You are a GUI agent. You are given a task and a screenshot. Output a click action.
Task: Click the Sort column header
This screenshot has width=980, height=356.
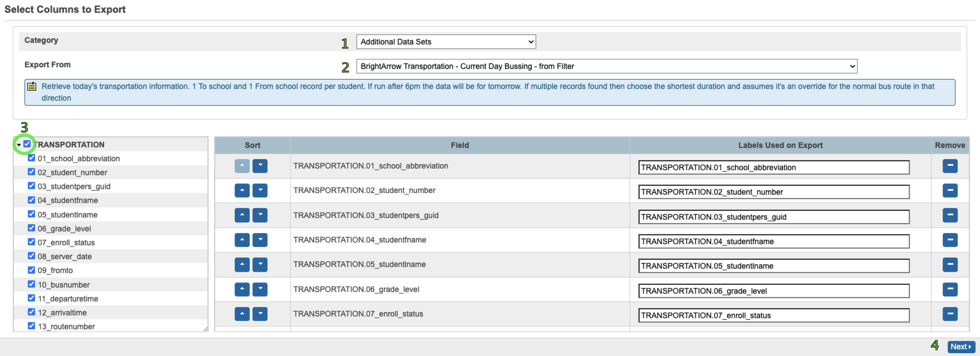[253, 145]
